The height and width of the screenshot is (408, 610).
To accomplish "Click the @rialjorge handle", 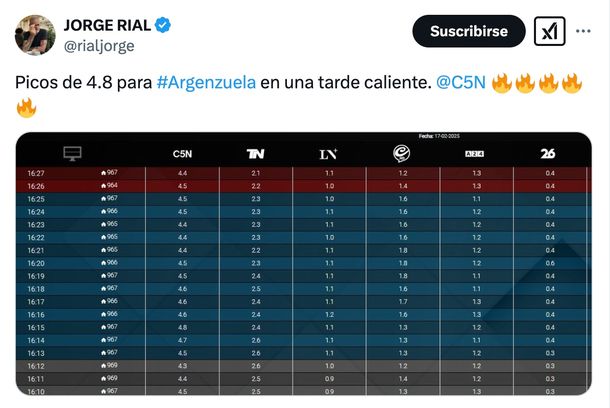I will tap(98, 45).
